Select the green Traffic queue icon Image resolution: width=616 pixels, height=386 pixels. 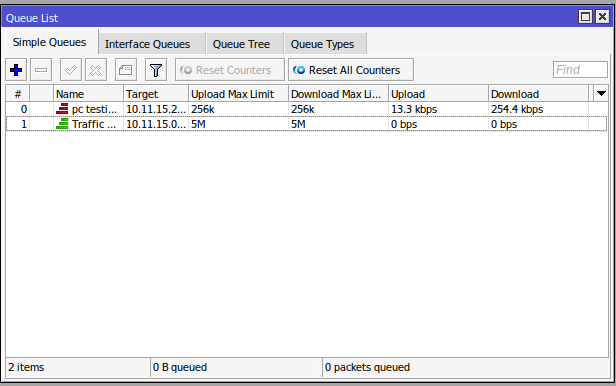click(x=62, y=124)
